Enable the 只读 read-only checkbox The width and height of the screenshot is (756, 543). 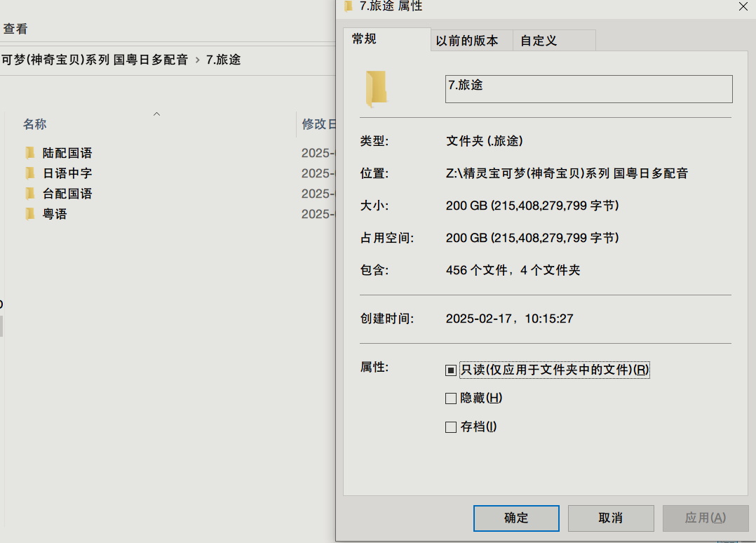[450, 370]
